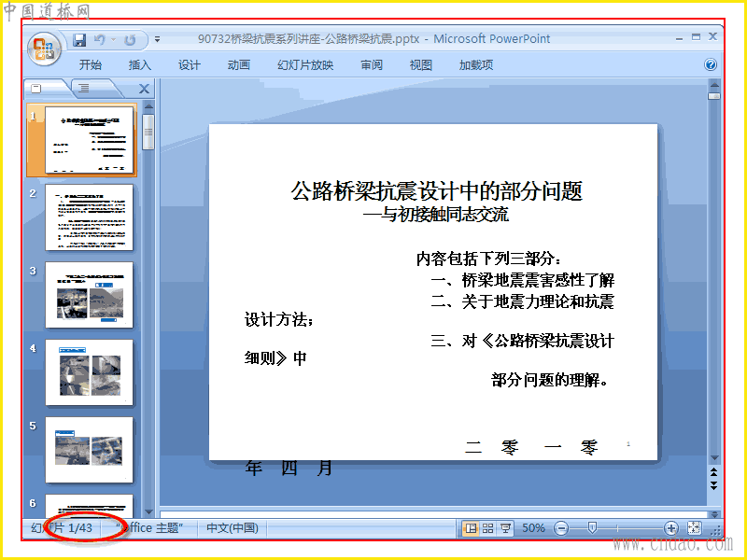This screenshot has height=560, width=747.
Task: Expand the Customize Quick Access Toolbar arrow
Action: coord(157,40)
